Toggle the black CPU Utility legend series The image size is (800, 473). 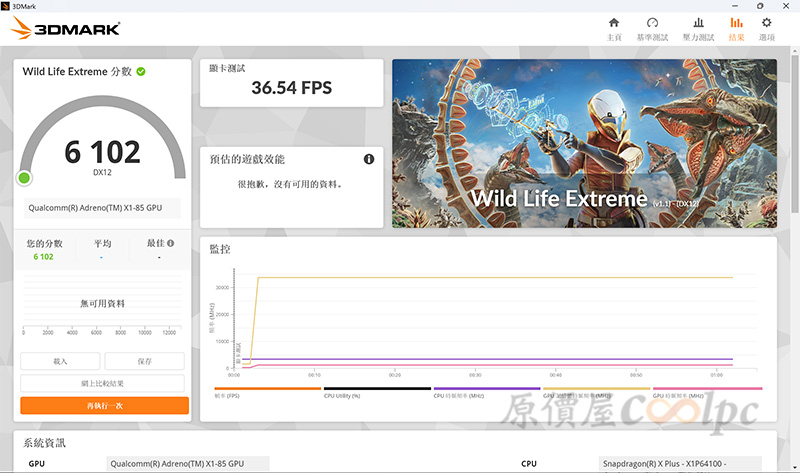(377, 392)
